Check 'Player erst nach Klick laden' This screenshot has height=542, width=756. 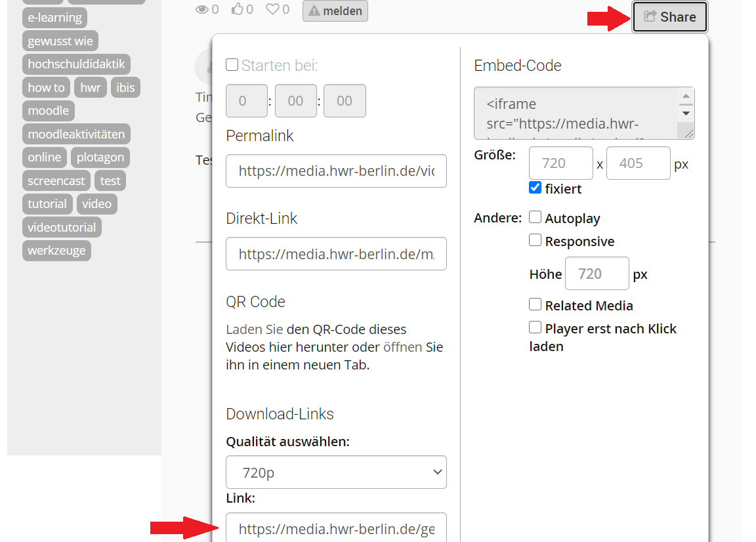535,327
